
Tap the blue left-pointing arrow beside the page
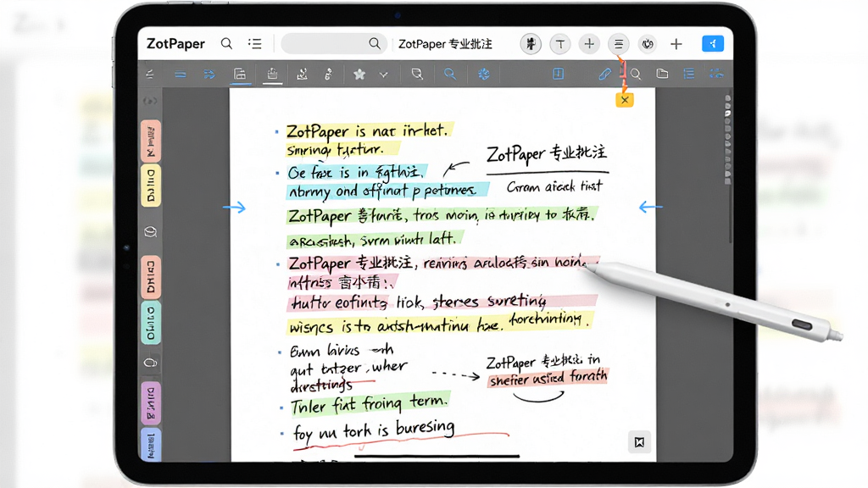650,207
